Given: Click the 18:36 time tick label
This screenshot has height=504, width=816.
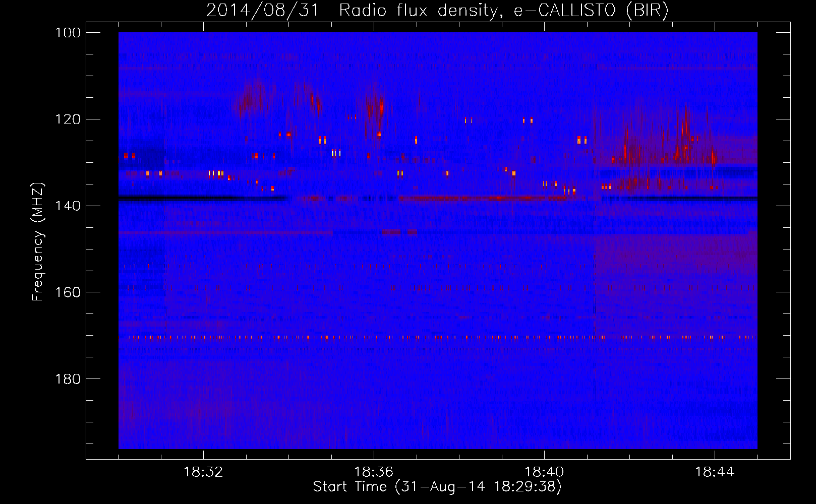Looking at the screenshot, I should pos(374,472).
